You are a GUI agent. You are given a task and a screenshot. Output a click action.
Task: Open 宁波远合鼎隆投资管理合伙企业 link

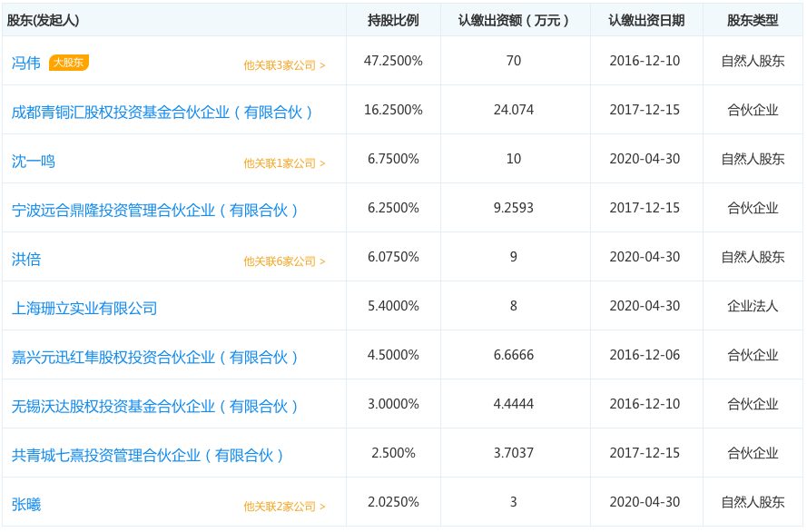154,210
